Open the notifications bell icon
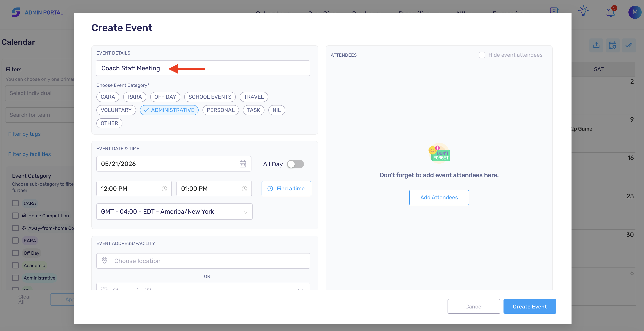 611,12
